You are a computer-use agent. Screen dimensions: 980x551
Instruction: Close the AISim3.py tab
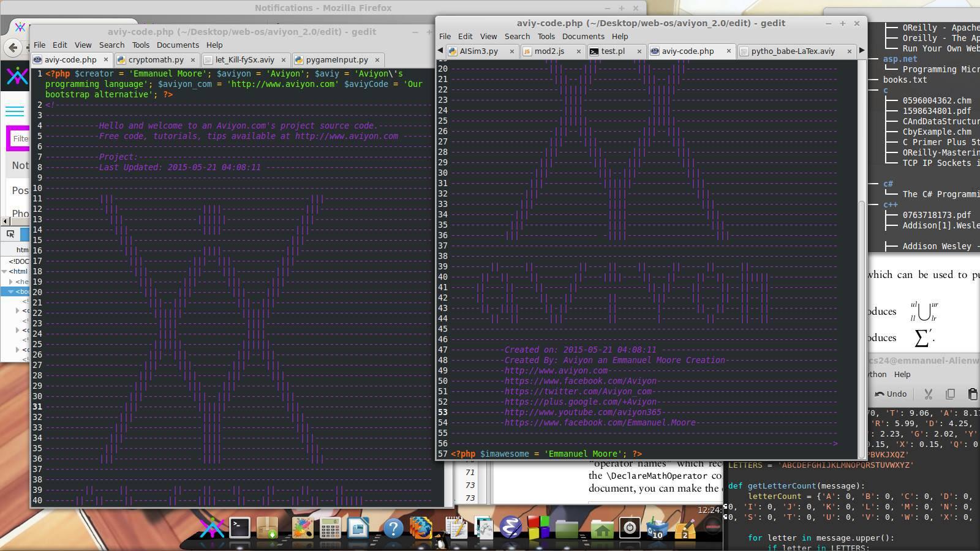coord(512,51)
